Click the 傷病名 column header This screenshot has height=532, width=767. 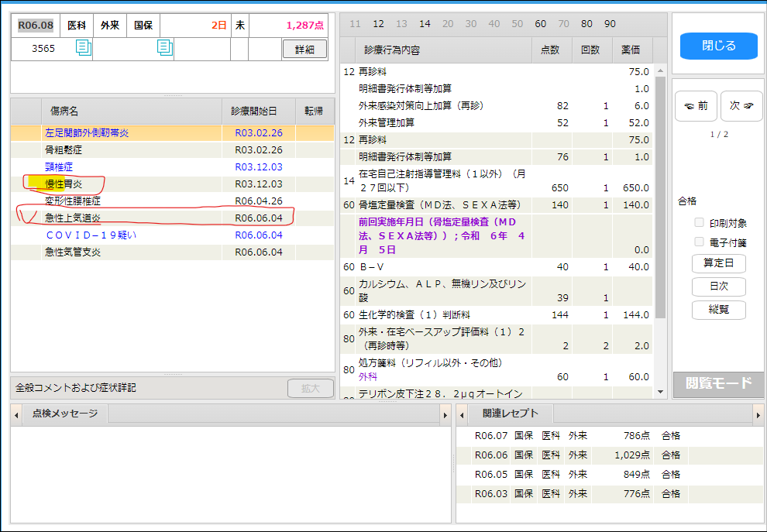click(x=132, y=112)
